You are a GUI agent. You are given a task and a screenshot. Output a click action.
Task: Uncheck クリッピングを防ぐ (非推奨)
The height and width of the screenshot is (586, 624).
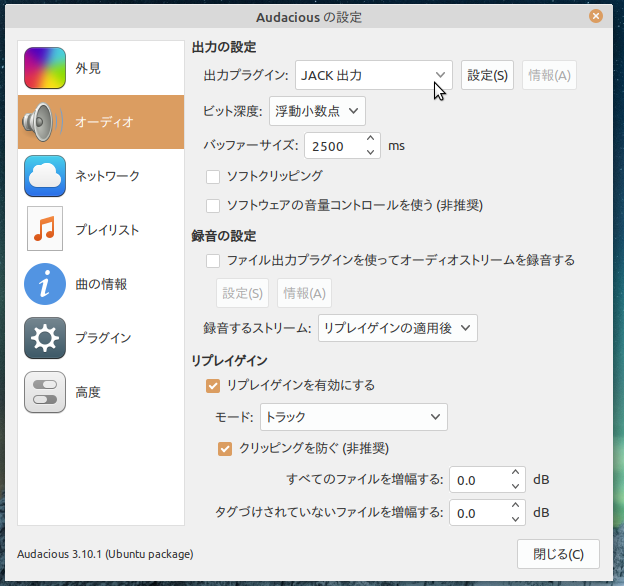point(225,449)
